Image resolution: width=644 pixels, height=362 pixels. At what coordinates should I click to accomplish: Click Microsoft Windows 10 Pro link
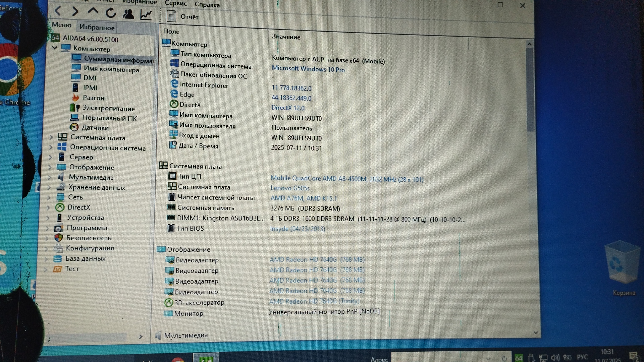pyautogui.click(x=308, y=69)
